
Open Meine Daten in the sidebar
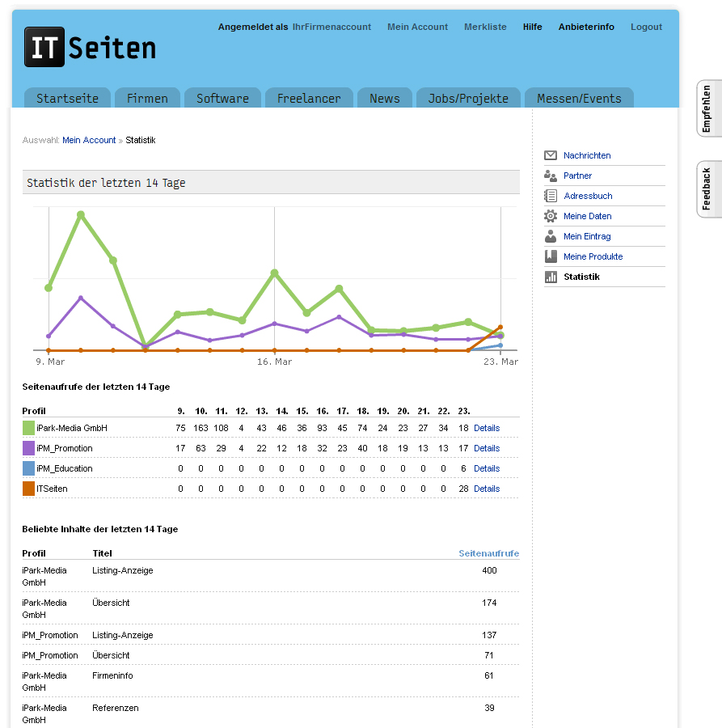point(588,216)
